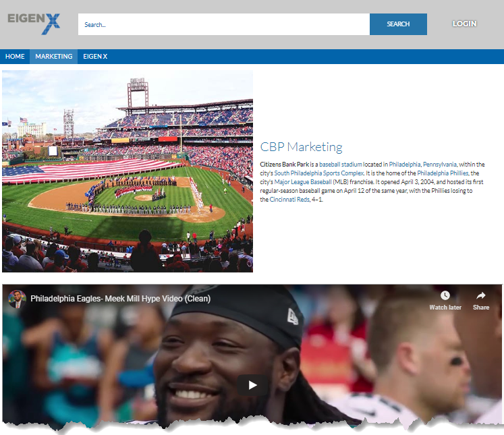This screenshot has height=435, width=504.
Task: Click the video play button
Action: (252, 385)
